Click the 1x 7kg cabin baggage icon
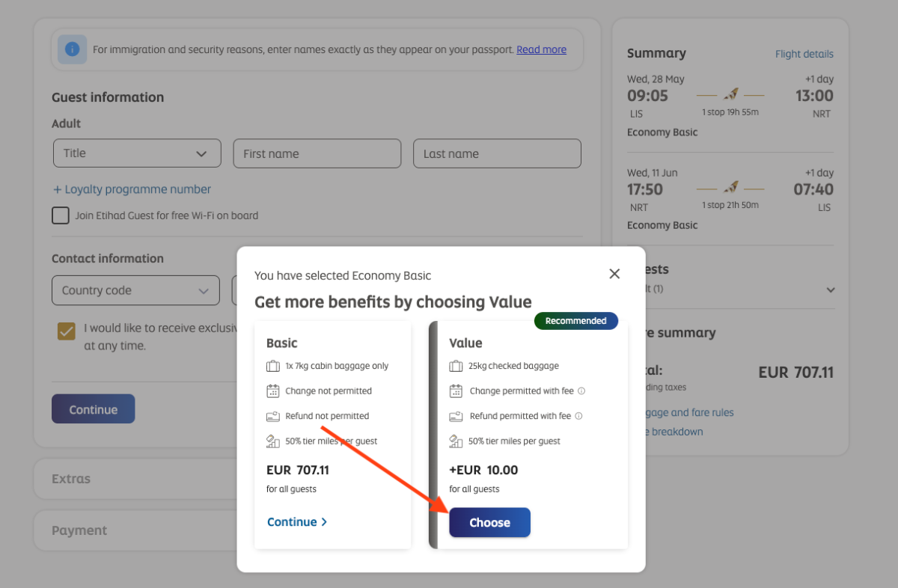898x588 pixels. 273,366
